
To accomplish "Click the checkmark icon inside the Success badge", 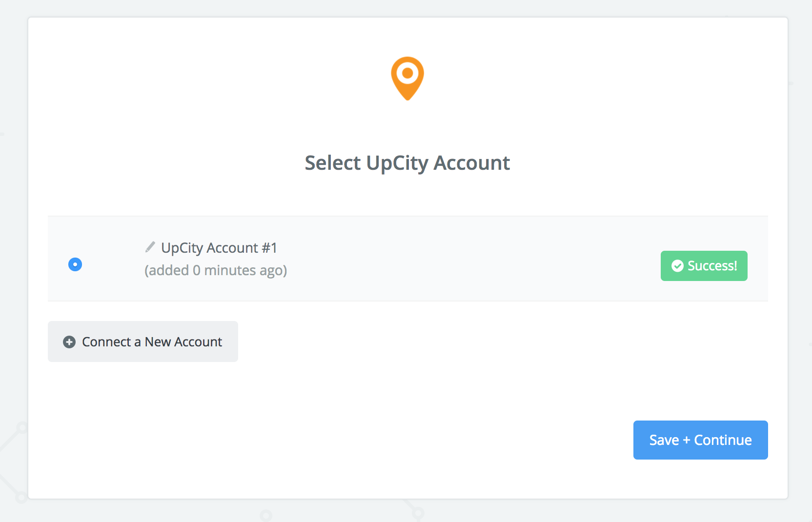I will coord(678,265).
